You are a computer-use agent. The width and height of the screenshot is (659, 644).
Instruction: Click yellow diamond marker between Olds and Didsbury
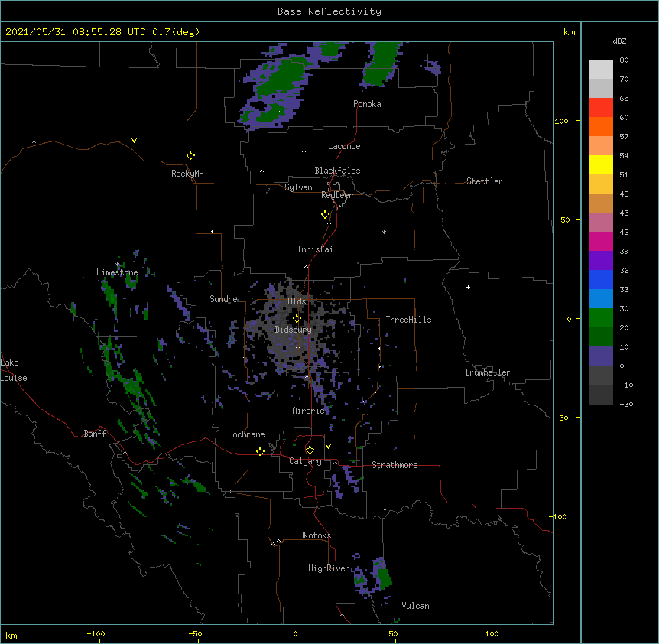(297, 318)
